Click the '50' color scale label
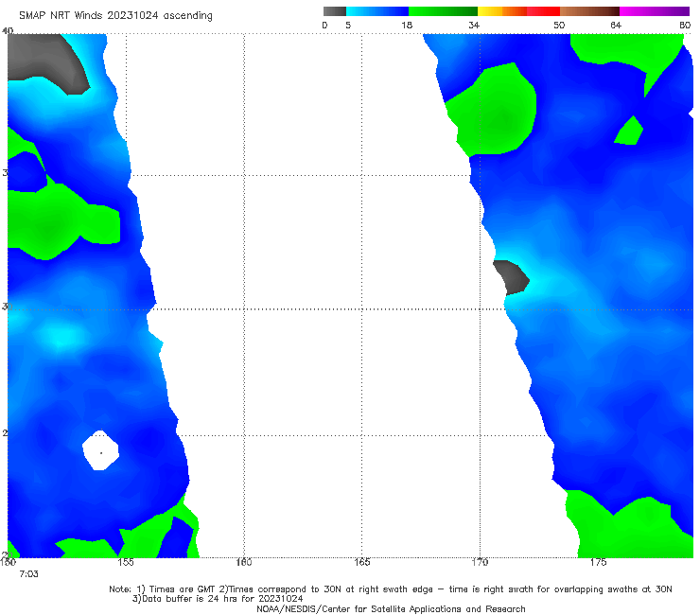Image resolution: width=700 pixels, height=615 pixels. pos(559,25)
